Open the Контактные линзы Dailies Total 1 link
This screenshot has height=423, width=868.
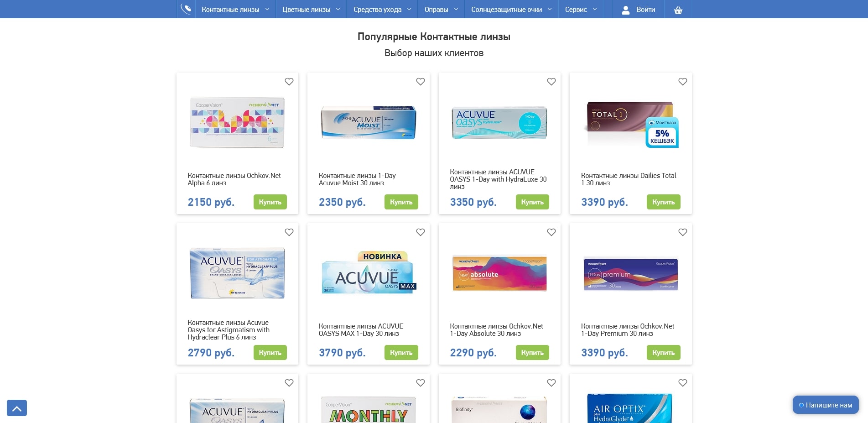pyautogui.click(x=629, y=179)
